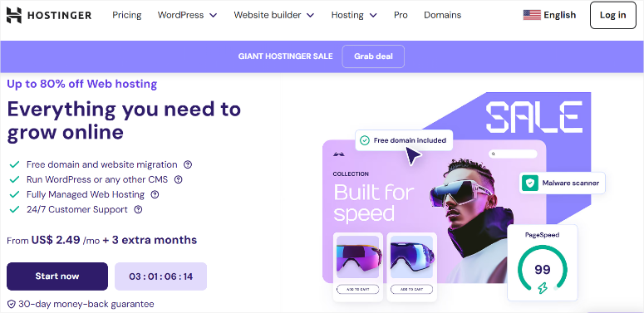Open the Pro menu item
Image resolution: width=644 pixels, height=313 pixels.
(401, 15)
